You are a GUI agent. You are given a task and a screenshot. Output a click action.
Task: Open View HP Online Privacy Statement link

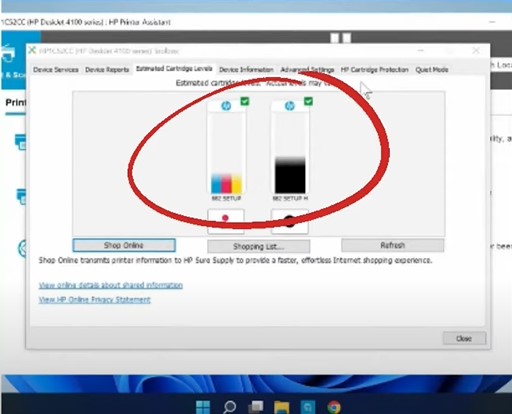(x=95, y=300)
